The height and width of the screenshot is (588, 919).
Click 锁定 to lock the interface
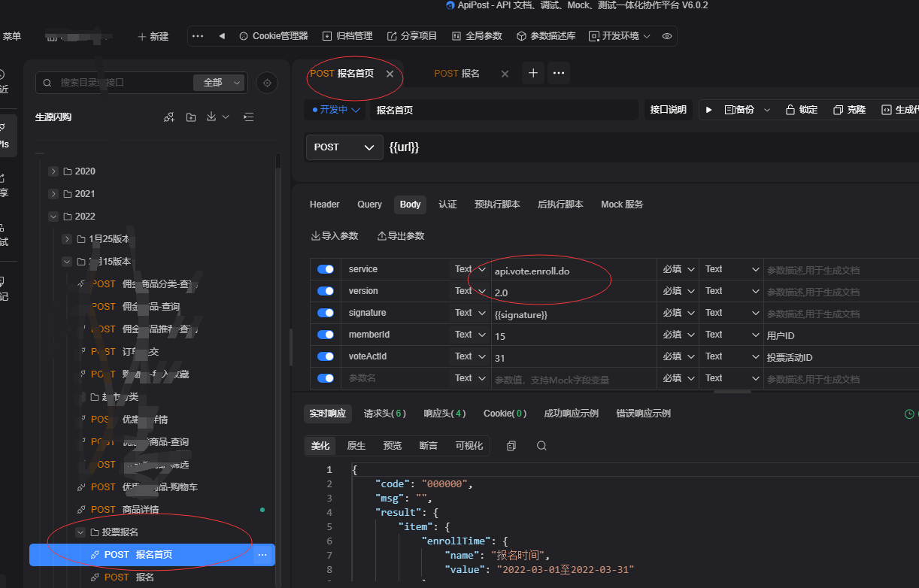pyautogui.click(x=802, y=110)
